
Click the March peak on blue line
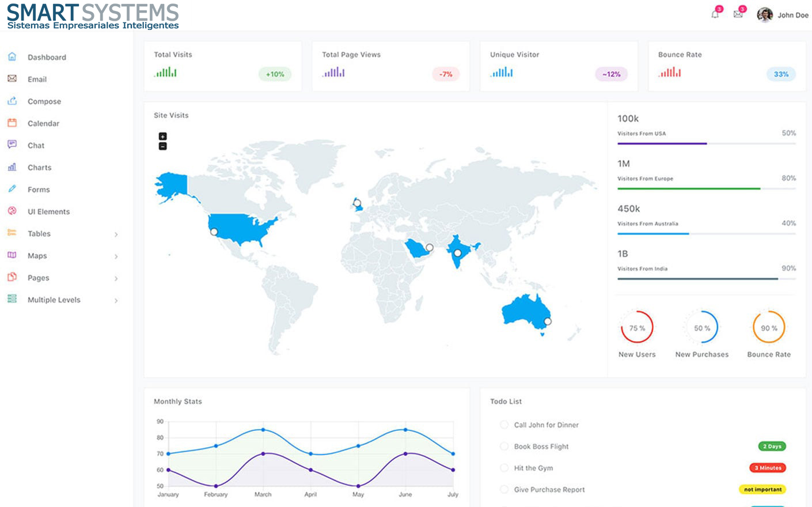263,430
